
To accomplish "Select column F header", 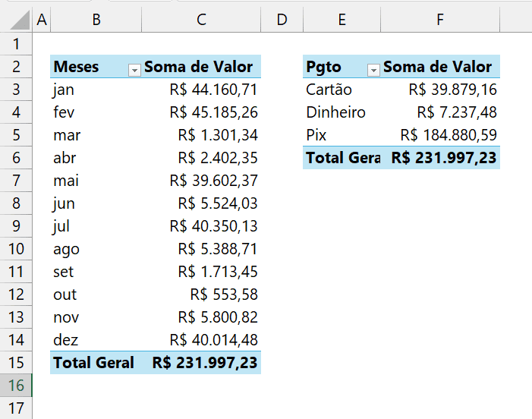I will click(440, 20).
